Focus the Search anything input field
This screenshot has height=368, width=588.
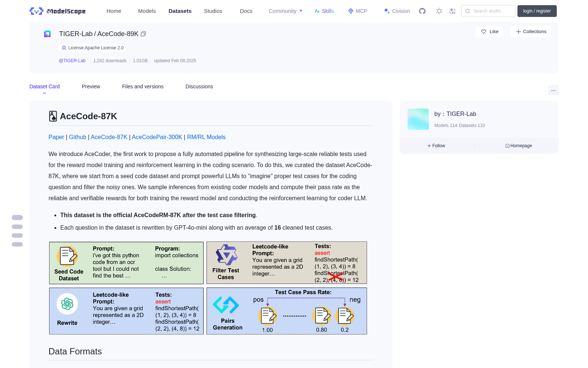[x=488, y=11]
